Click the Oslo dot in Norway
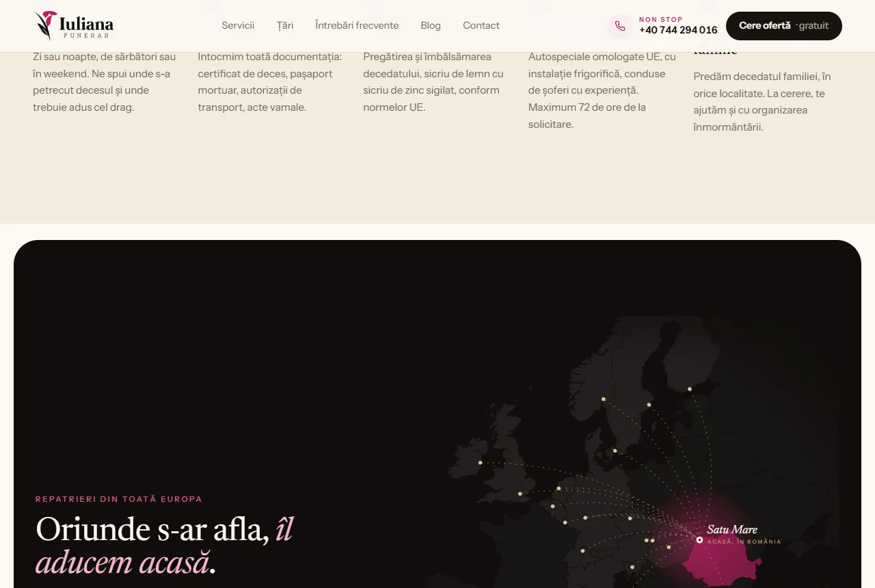Image resolution: width=875 pixels, height=588 pixels. (603, 399)
